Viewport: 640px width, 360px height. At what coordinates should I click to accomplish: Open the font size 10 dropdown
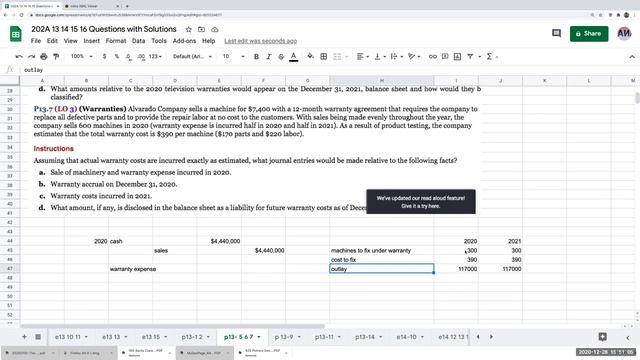pos(233,56)
